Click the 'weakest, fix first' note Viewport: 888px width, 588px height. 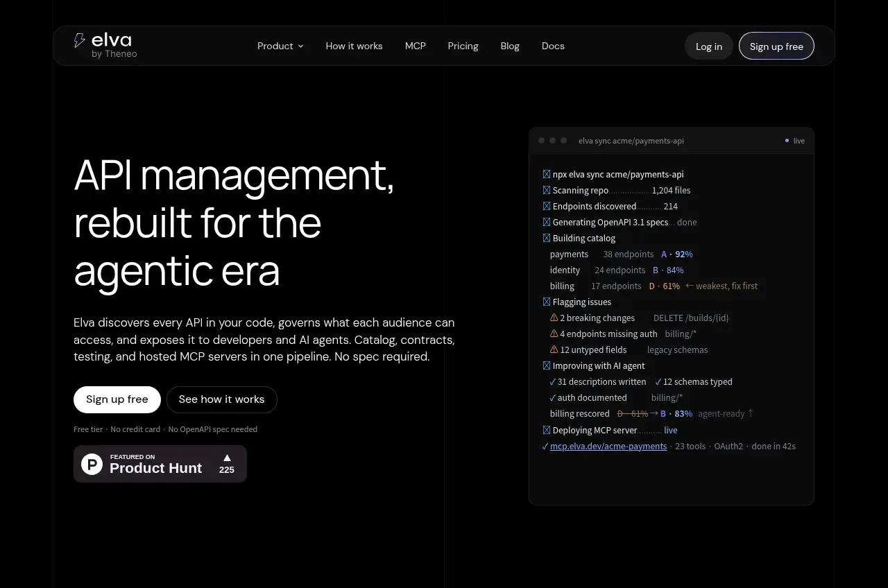click(726, 286)
